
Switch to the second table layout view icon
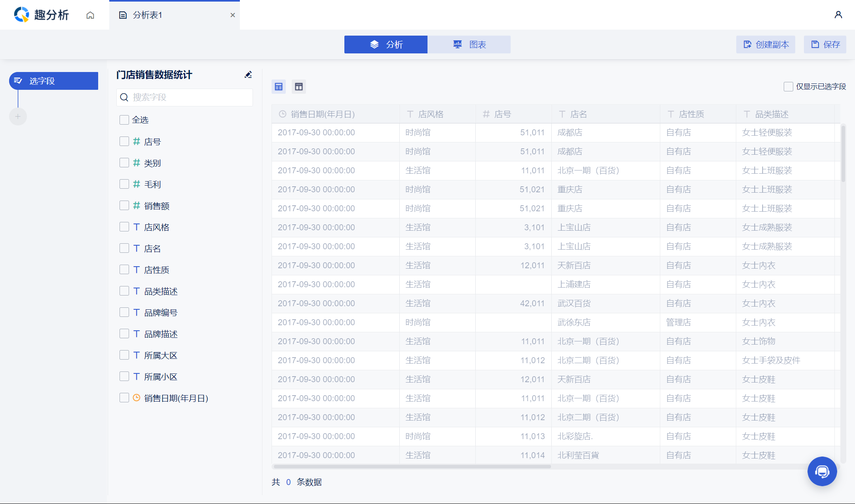click(x=299, y=87)
